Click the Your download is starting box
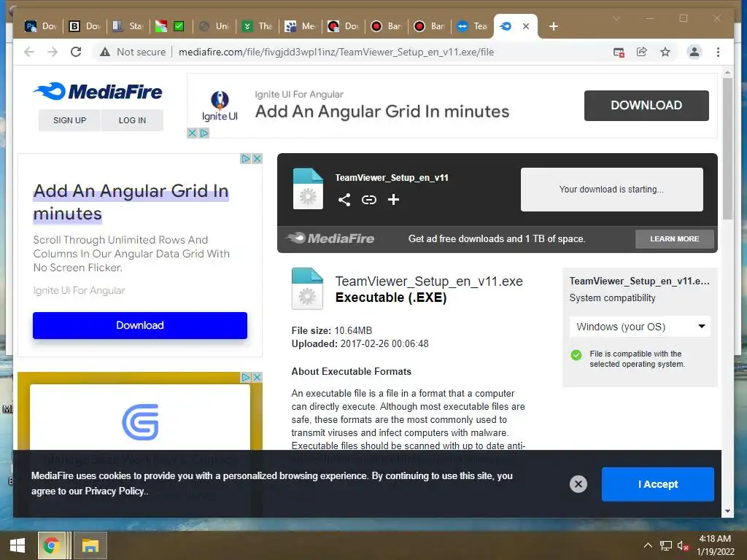Screen dimensions: 747x560 612,189
